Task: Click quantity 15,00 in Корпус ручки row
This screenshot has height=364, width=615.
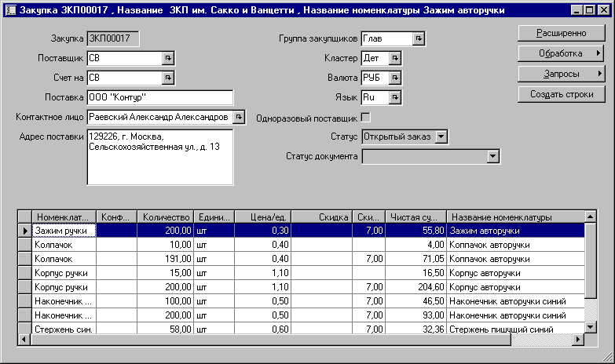Action: (166, 273)
